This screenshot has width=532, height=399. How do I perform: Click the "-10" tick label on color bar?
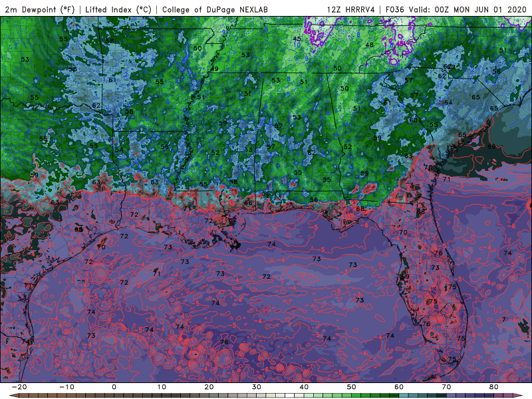click(66, 387)
